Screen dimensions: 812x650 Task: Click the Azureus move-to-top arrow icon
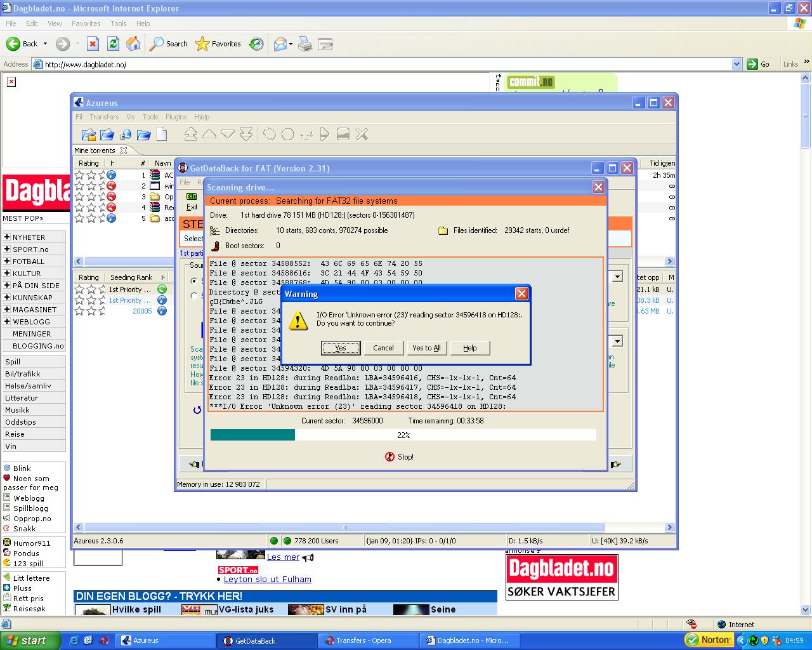(x=191, y=134)
